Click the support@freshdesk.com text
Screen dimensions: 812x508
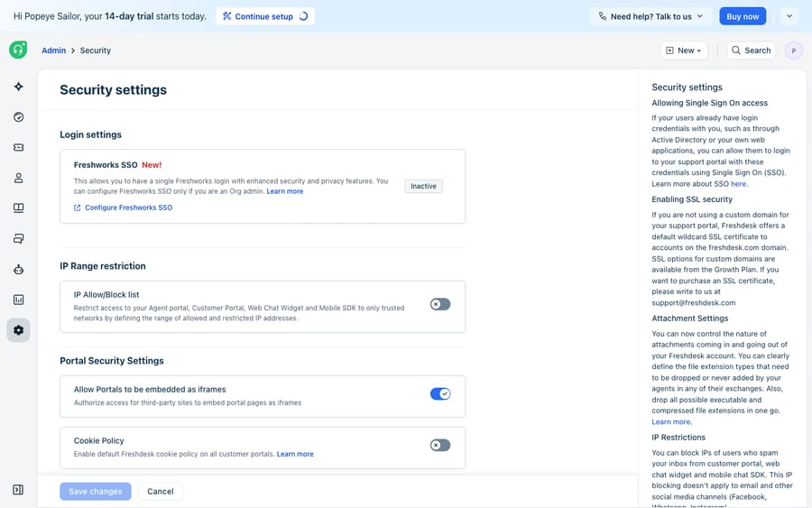[694, 303]
